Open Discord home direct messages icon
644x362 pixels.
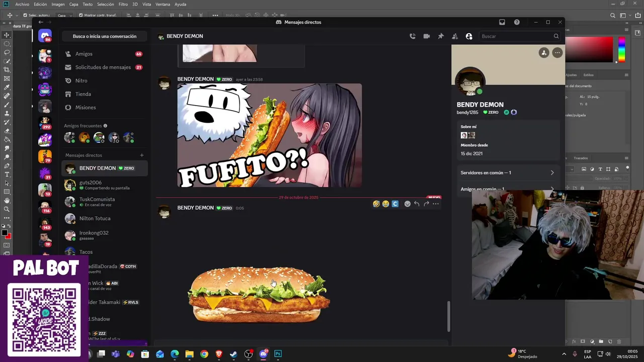45,36
